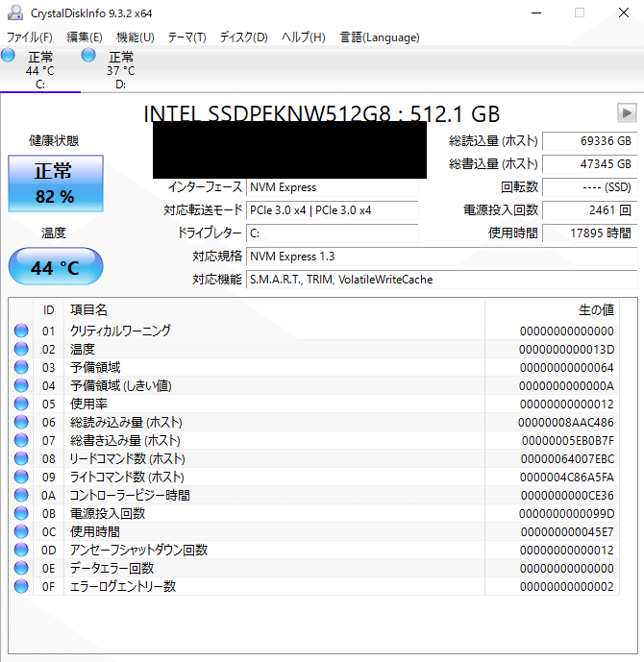Viewport: 644px width, 662px height.
Task: Click raw value 0000000000CE36
Action: 567,495
